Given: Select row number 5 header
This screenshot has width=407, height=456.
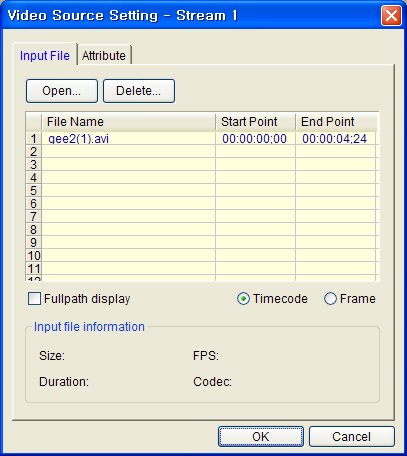Looking at the screenshot, I should pyautogui.click(x=34, y=190).
